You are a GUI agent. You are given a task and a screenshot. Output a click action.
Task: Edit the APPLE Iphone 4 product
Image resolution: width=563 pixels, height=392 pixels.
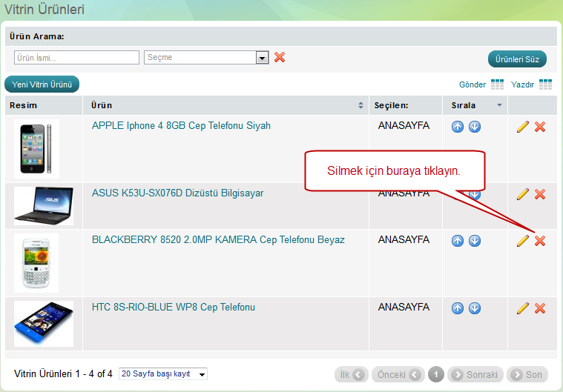click(523, 127)
